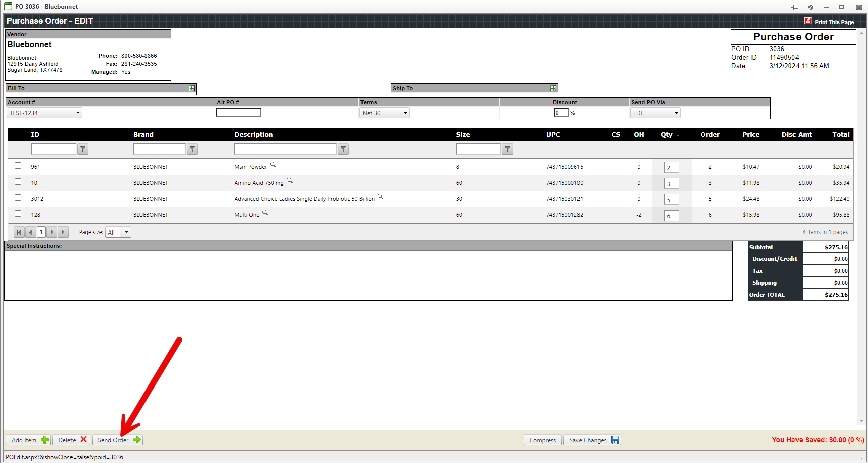Viewport: 868px width, 463px height.
Task: Click the refresh icon in title bar
Action: click(811, 7)
